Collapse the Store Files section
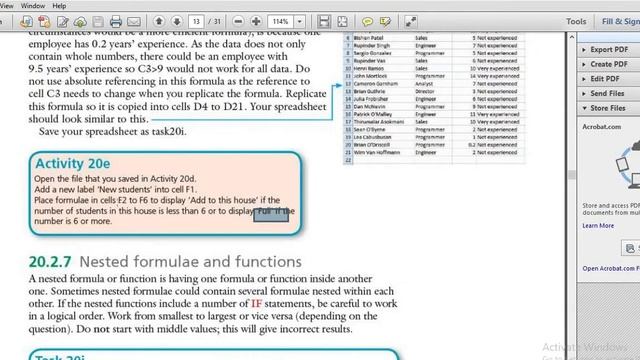Image resolution: width=640 pixels, height=360 pixels. click(x=608, y=108)
